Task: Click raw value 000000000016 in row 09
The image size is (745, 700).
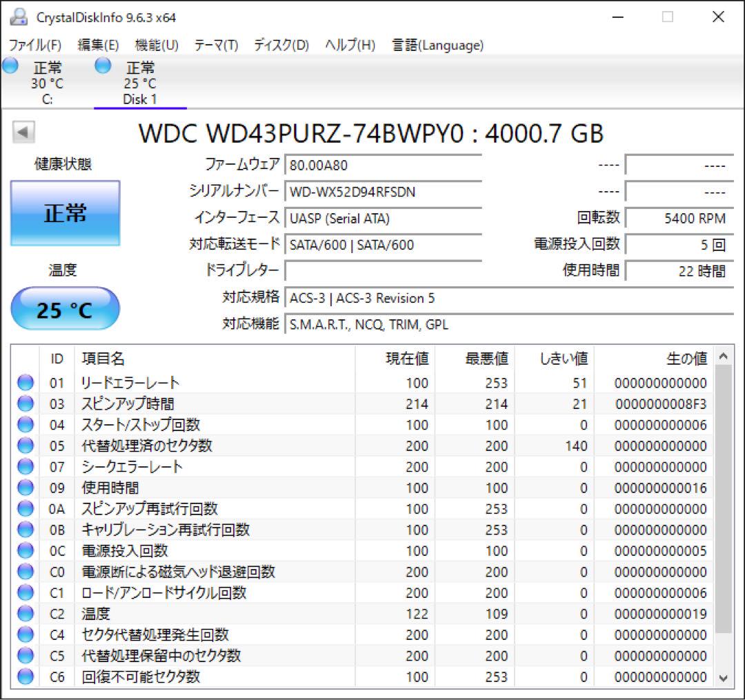Action: [x=660, y=488]
